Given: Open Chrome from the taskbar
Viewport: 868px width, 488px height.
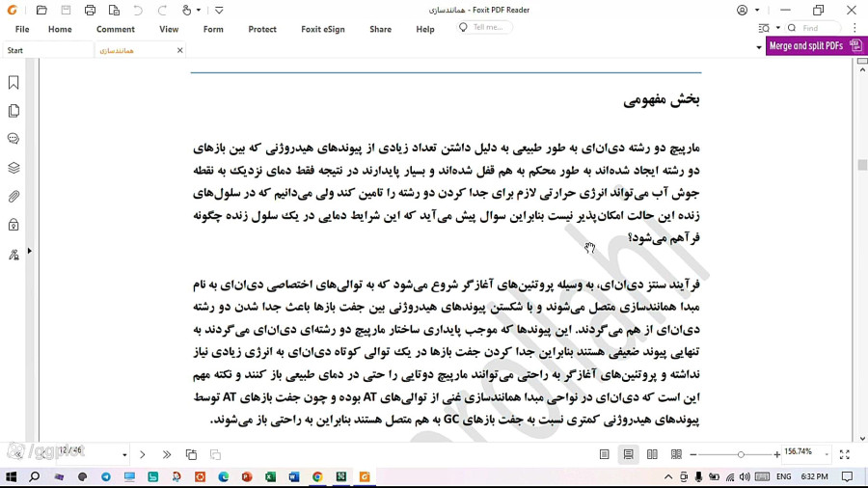Looking at the screenshot, I should click(317, 476).
